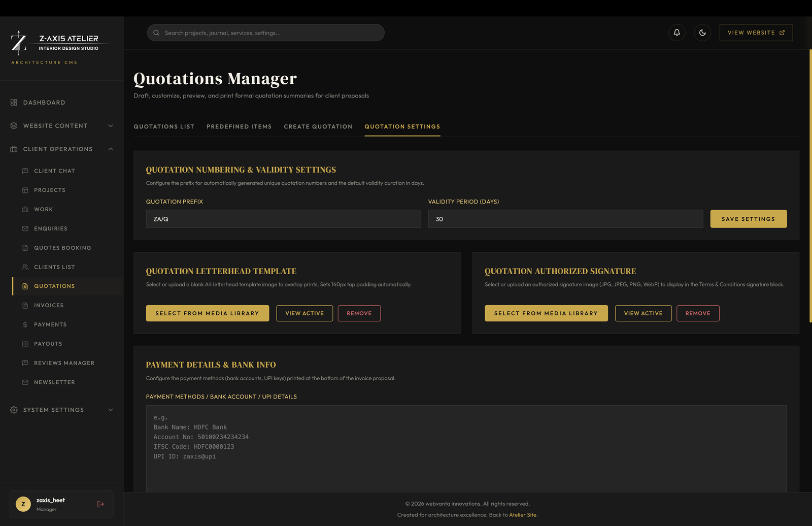Click the Enquiries envelope icon
812x526 pixels.
25,229
